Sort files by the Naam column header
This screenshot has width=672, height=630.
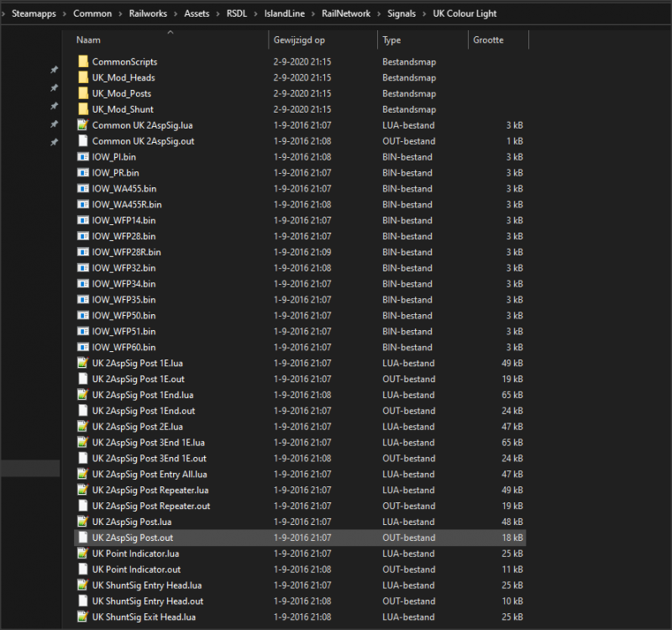pyautogui.click(x=88, y=39)
